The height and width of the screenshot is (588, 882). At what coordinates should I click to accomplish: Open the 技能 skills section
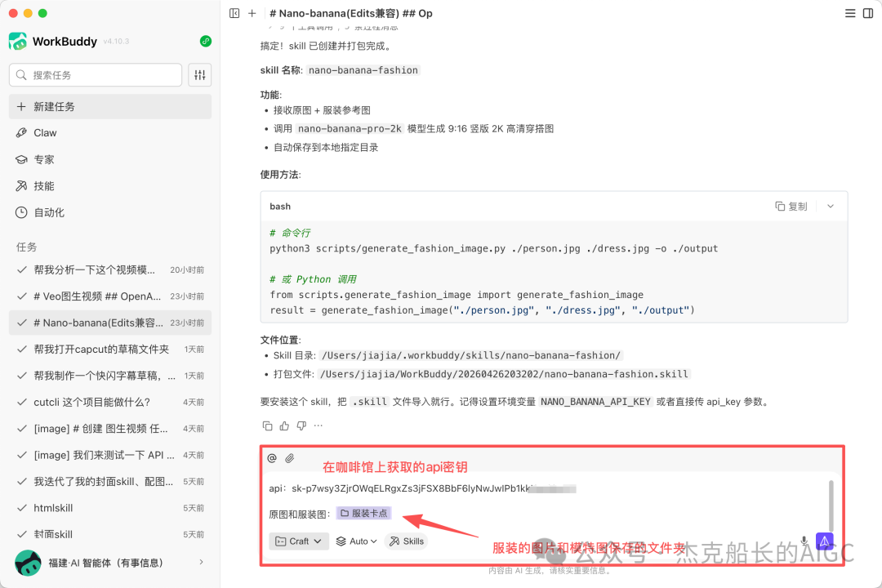110,185
